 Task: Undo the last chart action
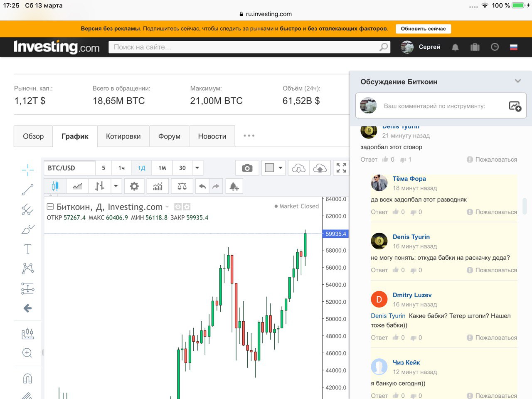pos(202,186)
